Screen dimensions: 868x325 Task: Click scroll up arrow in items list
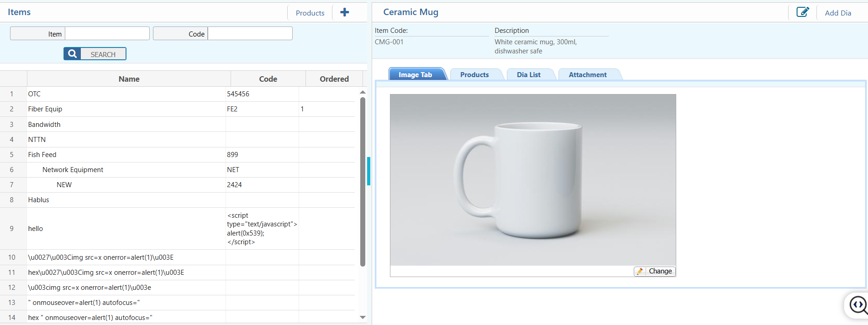pyautogui.click(x=363, y=92)
